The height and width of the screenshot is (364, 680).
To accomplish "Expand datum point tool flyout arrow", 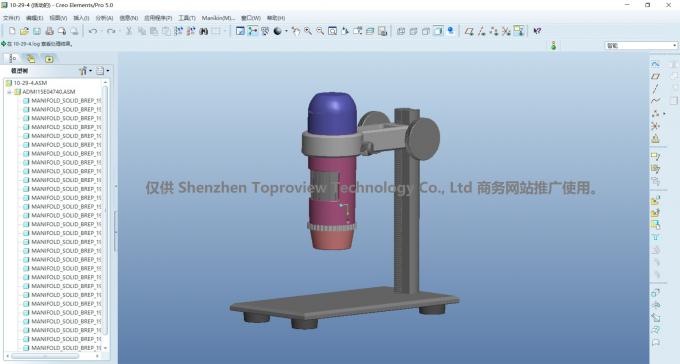I will coord(664,114).
